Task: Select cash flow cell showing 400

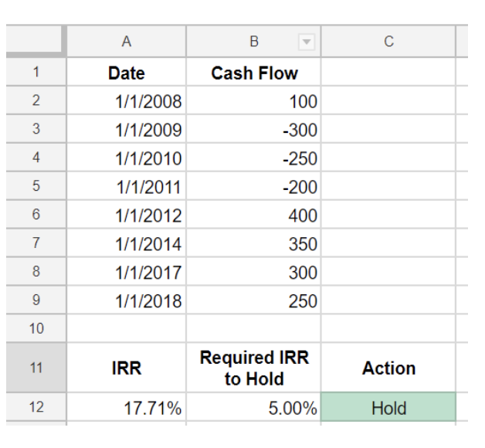Action: point(253,214)
